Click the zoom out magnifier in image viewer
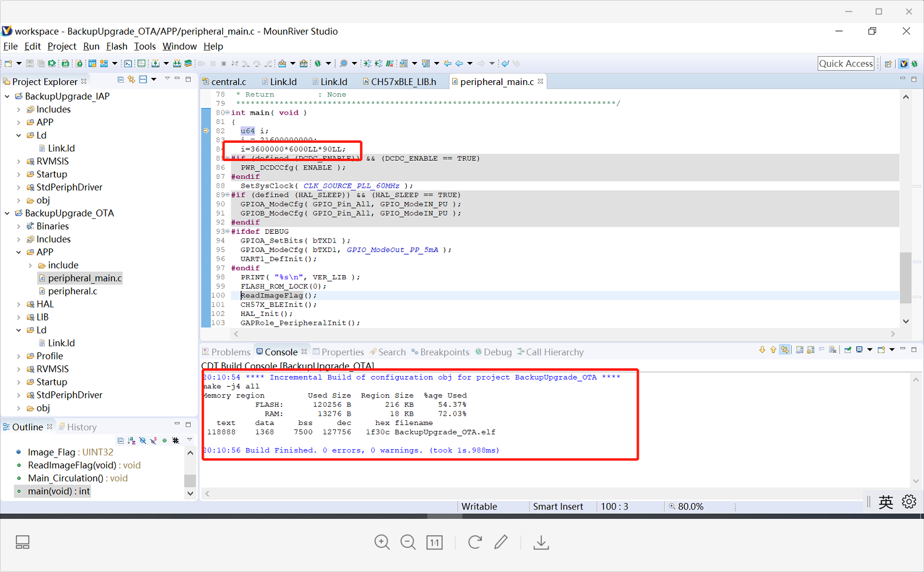 [x=408, y=542]
